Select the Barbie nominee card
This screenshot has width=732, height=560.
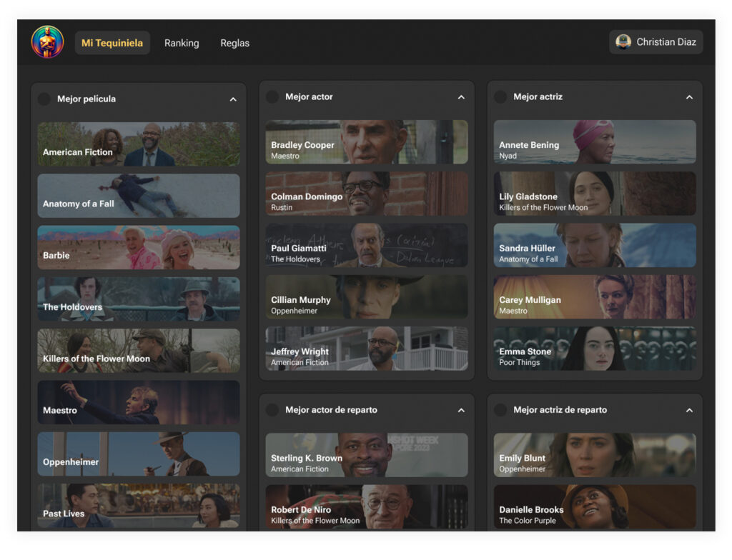(x=139, y=247)
